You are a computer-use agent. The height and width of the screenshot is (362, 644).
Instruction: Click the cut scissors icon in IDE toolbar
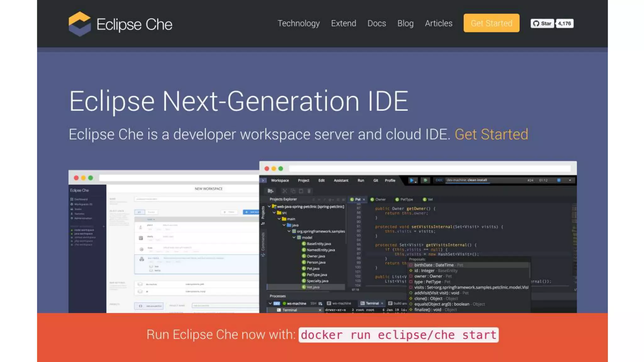click(285, 191)
